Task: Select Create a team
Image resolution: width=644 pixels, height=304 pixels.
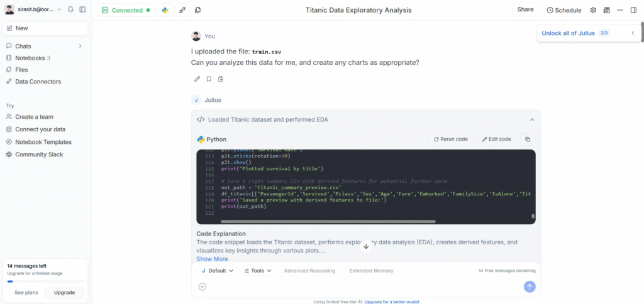Action: click(34, 117)
